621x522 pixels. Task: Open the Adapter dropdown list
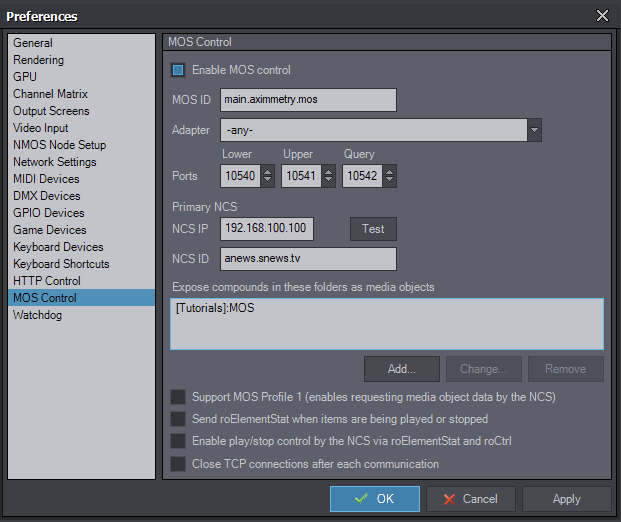(x=534, y=130)
